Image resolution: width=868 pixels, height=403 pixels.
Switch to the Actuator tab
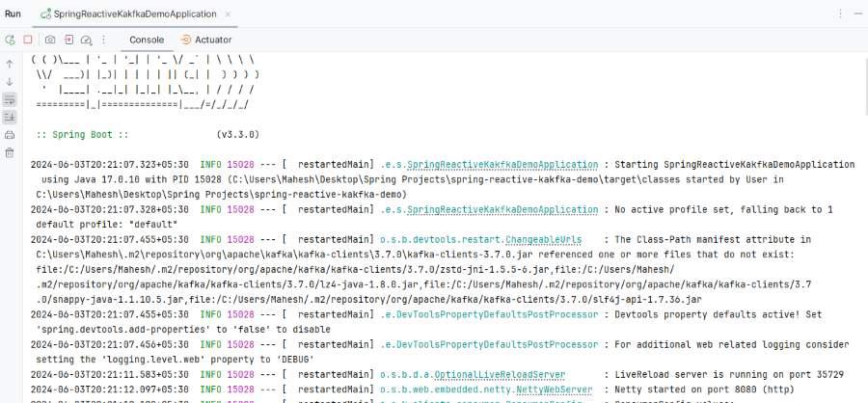[x=206, y=40]
